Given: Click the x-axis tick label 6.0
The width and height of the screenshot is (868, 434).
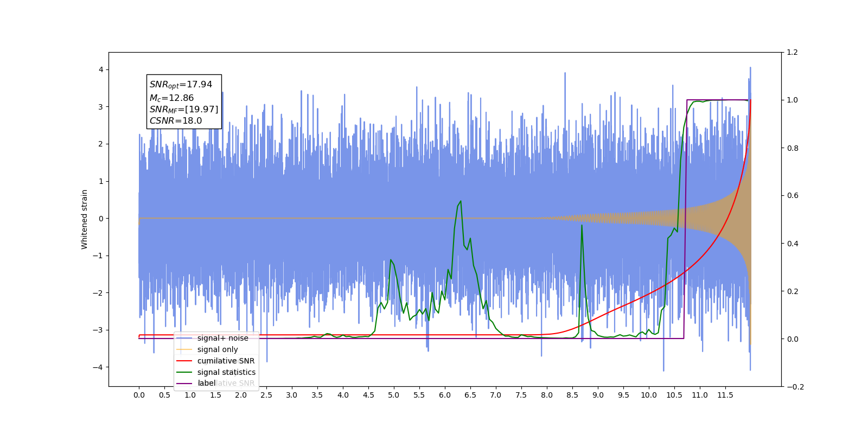Looking at the screenshot, I should tap(445, 395).
